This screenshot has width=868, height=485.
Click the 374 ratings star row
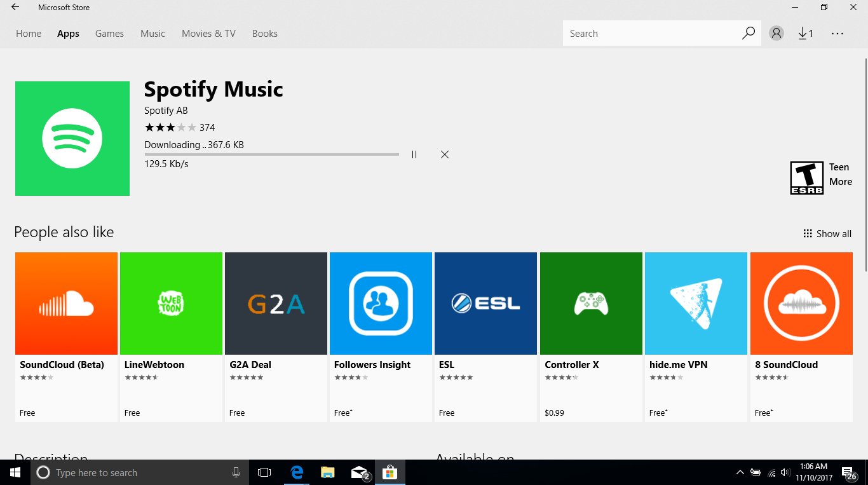180,127
